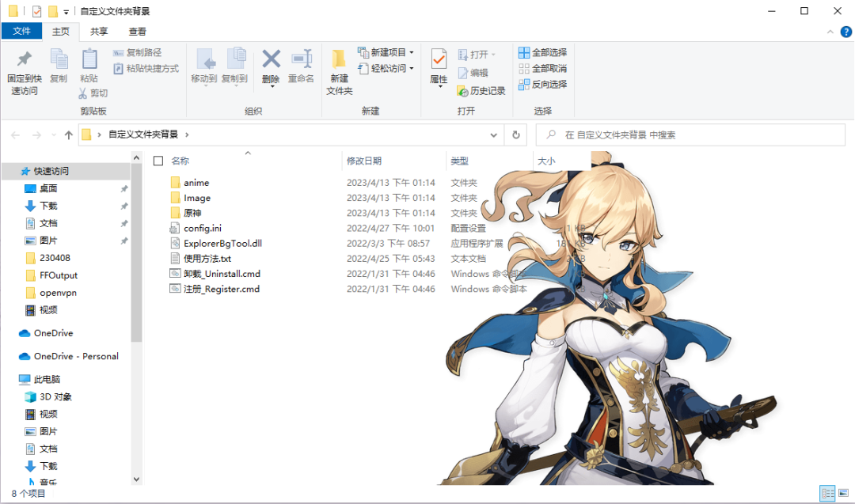Click Select none (全部取消)
The image size is (855, 504).
click(542, 68)
